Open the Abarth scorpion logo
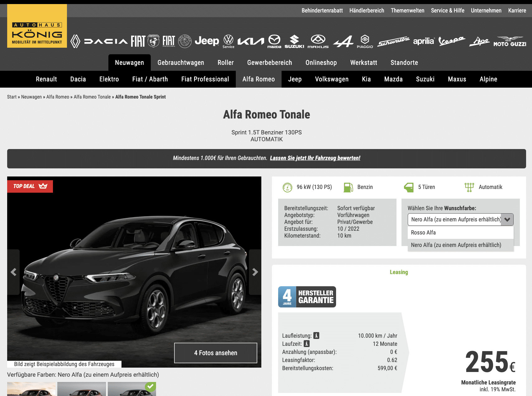 coord(153,41)
